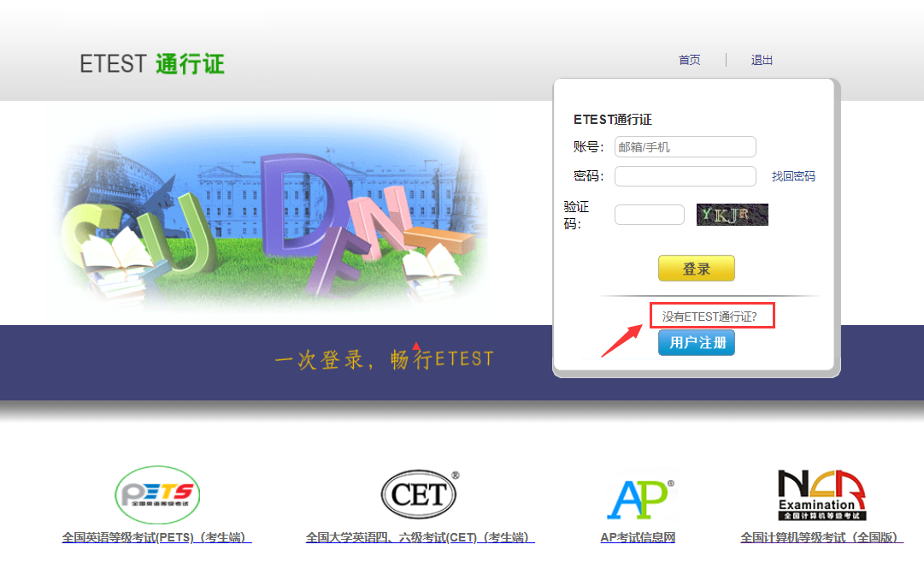
Task: Open 全国大学英语四、六级考试(CET) link
Action: click(420, 538)
